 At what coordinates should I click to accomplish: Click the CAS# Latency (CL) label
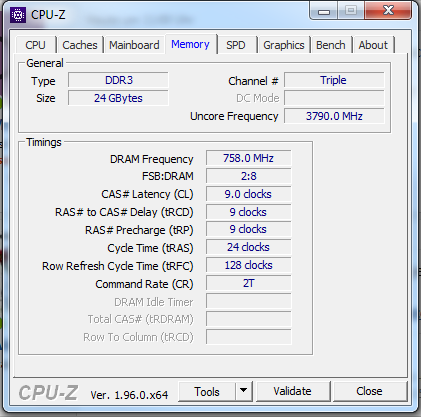point(147,194)
